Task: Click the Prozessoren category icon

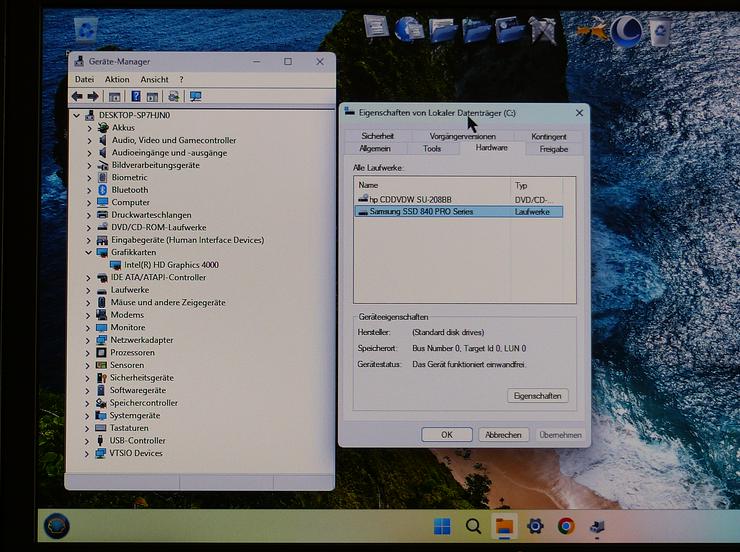Action: [101, 352]
